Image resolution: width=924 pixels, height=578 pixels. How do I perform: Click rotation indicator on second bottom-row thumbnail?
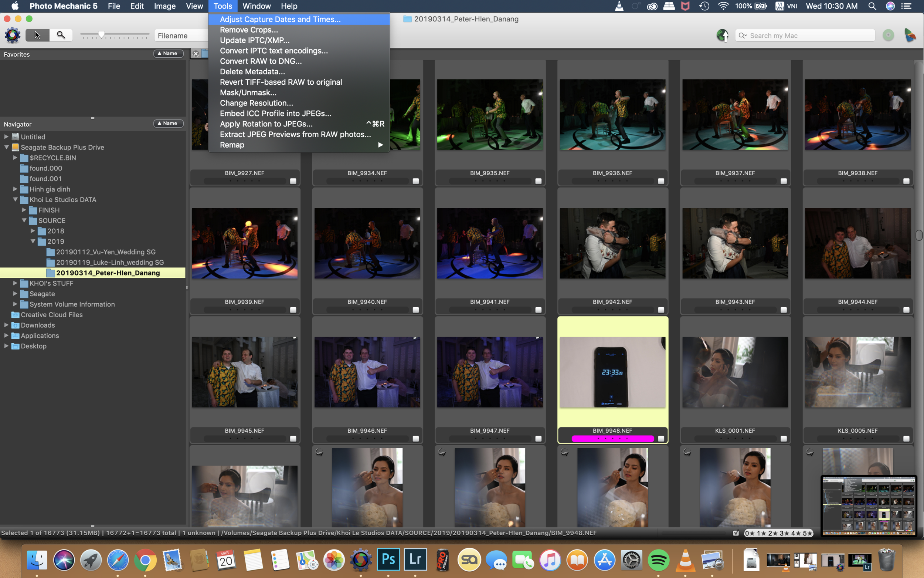pyautogui.click(x=319, y=452)
